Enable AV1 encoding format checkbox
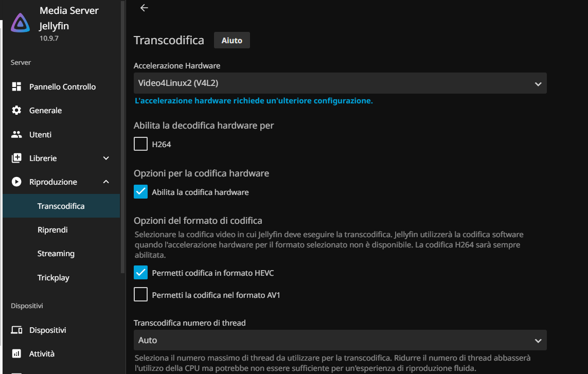Image resolution: width=588 pixels, height=374 pixels. click(140, 295)
